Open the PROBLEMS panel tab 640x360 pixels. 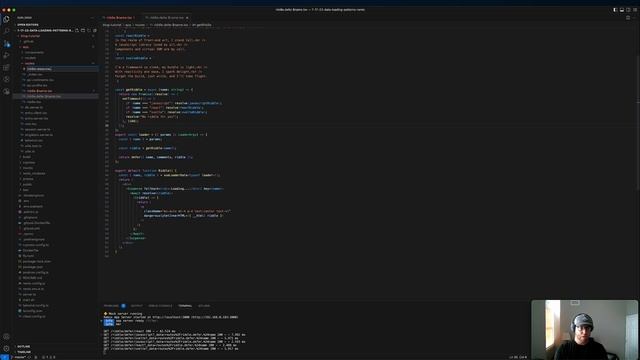pos(114,306)
